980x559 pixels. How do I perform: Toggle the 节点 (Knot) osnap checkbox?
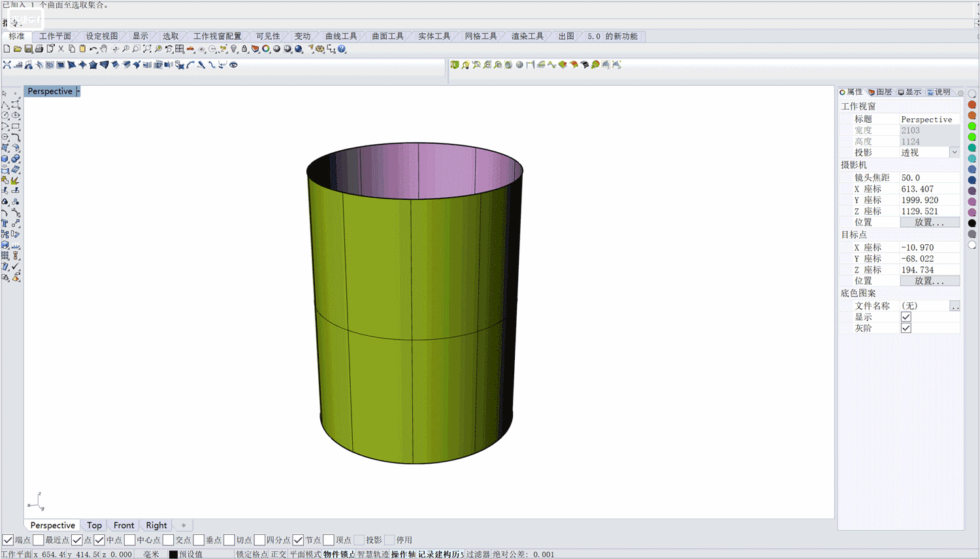298,540
